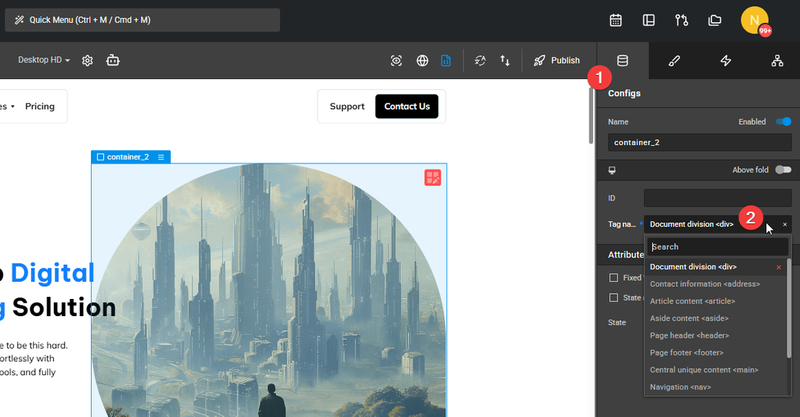Image resolution: width=800 pixels, height=417 pixels.
Task: Click the robot assistant icon
Action: (x=113, y=60)
